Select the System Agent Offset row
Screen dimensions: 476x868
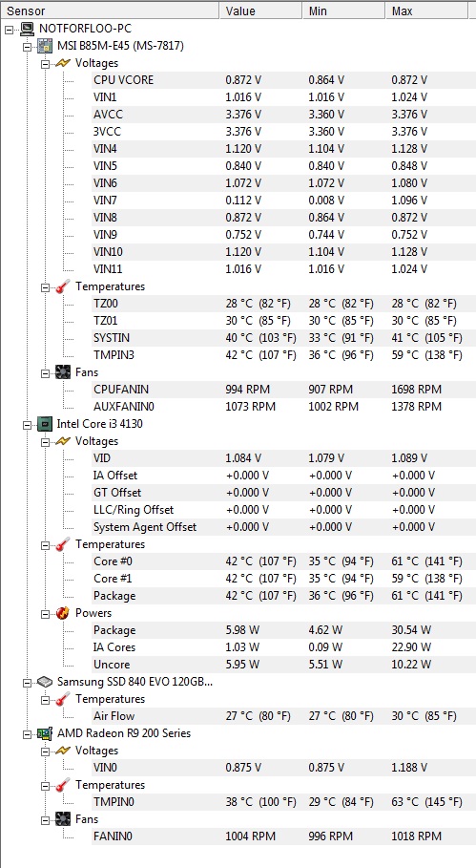(x=283, y=526)
